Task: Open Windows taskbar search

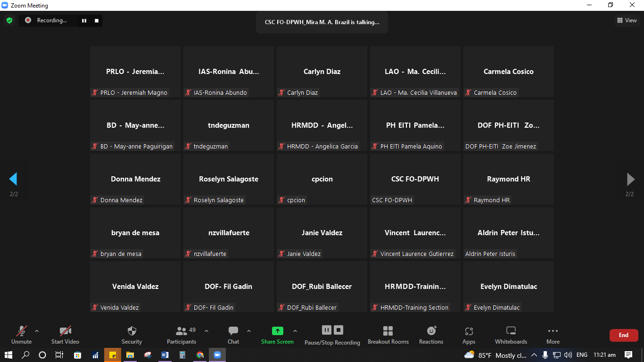Action: (x=26, y=355)
